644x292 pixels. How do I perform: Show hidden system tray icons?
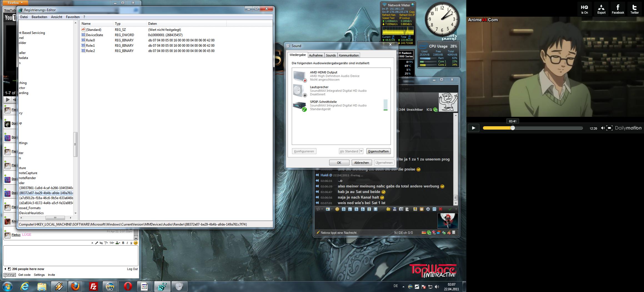[403, 286]
